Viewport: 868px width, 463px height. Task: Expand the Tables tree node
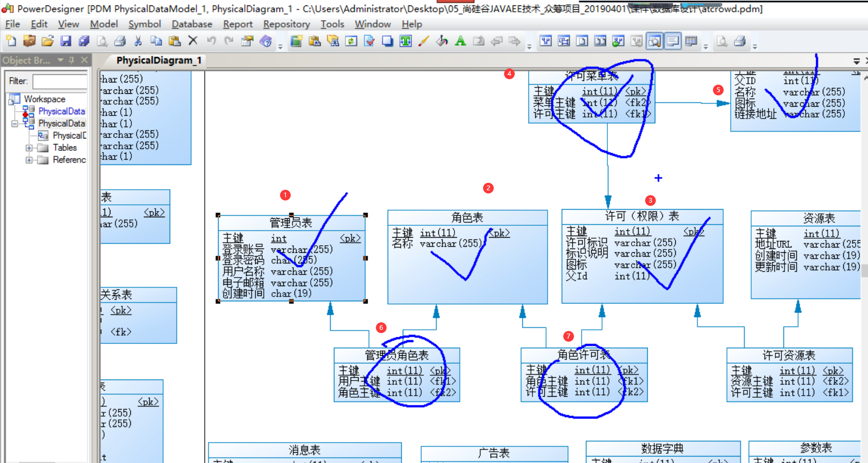click(x=29, y=148)
